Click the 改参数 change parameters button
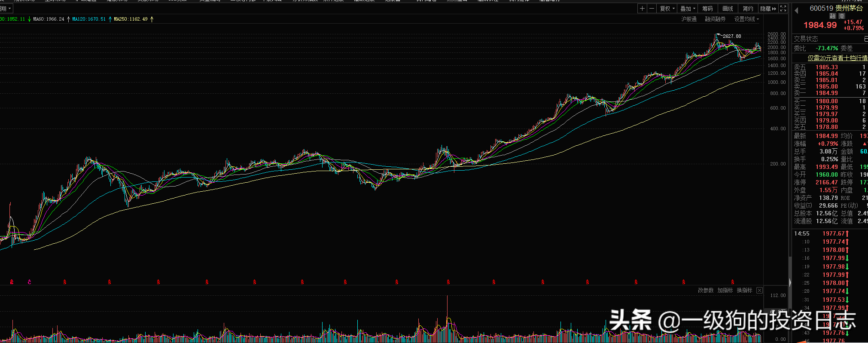This screenshot has width=868, height=343. tap(706, 291)
